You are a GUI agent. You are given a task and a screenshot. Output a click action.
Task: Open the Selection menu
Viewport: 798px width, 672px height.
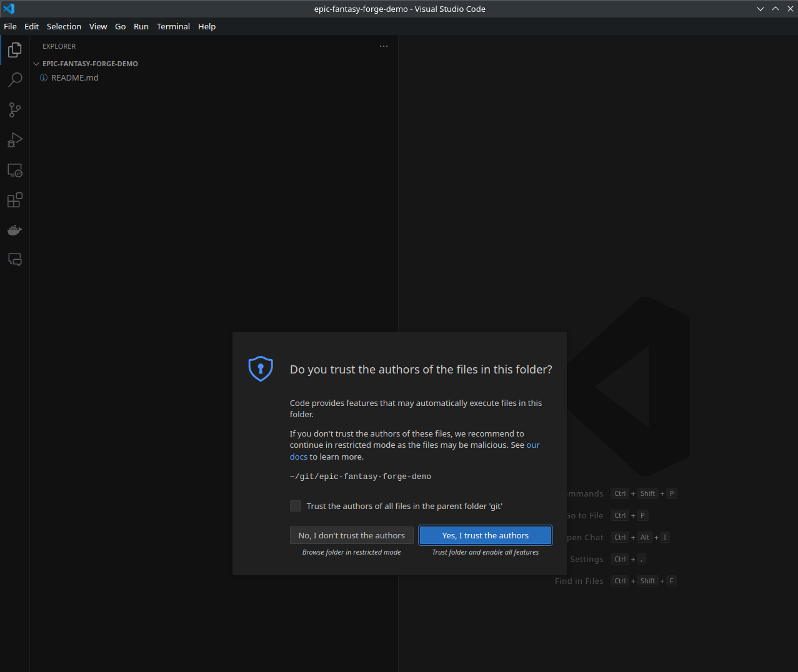point(64,26)
